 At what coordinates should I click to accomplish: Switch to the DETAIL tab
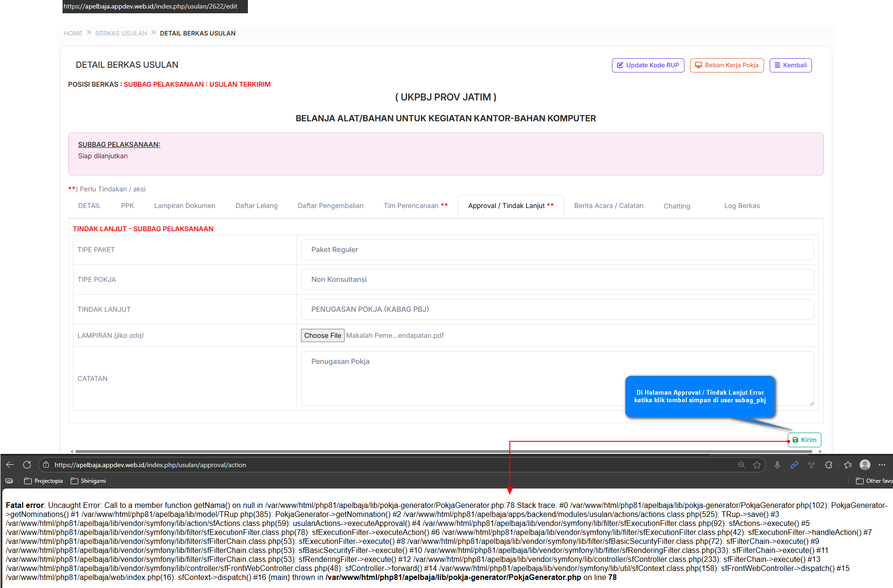pos(89,206)
